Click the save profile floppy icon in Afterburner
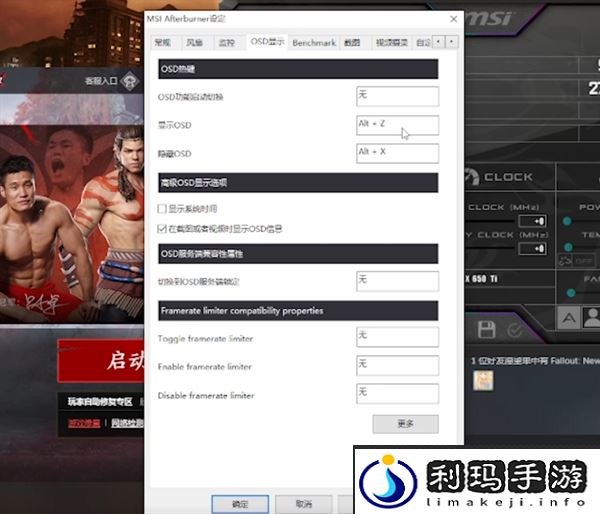The image size is (600, 514). pos(487,330)
